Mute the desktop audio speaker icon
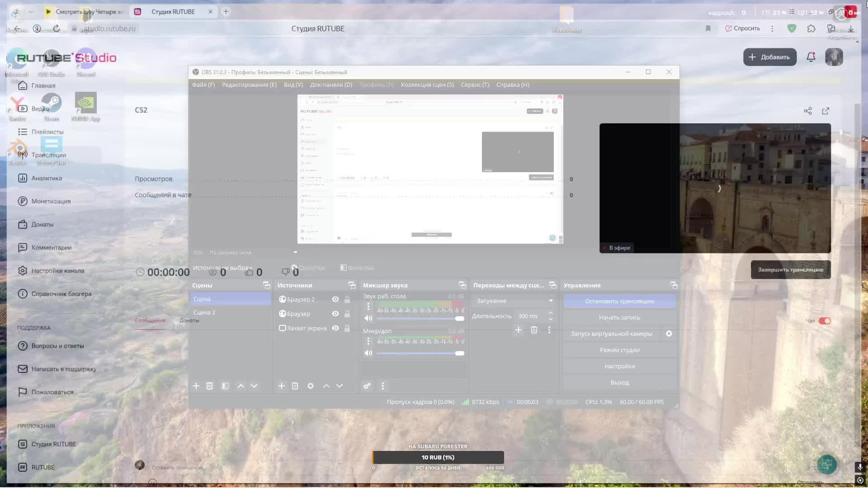The width and height of the screenshot is (868, 488). (x=368, y=318)
